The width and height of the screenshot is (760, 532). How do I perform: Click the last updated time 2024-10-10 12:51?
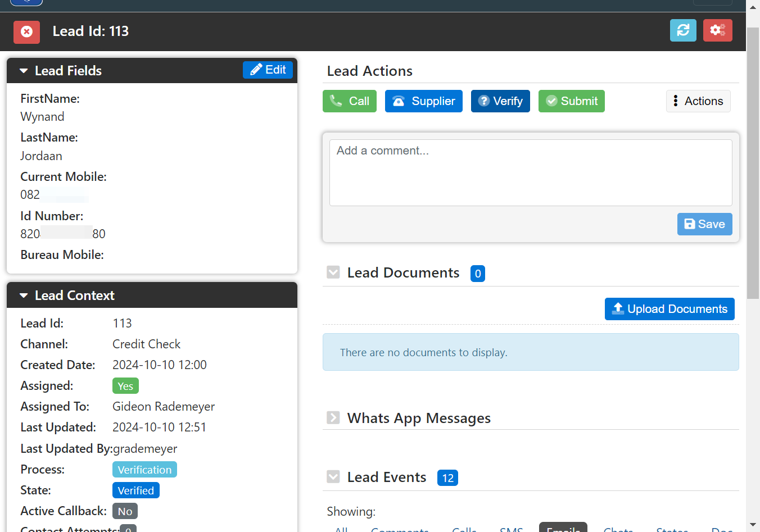[x=159, y=428]
